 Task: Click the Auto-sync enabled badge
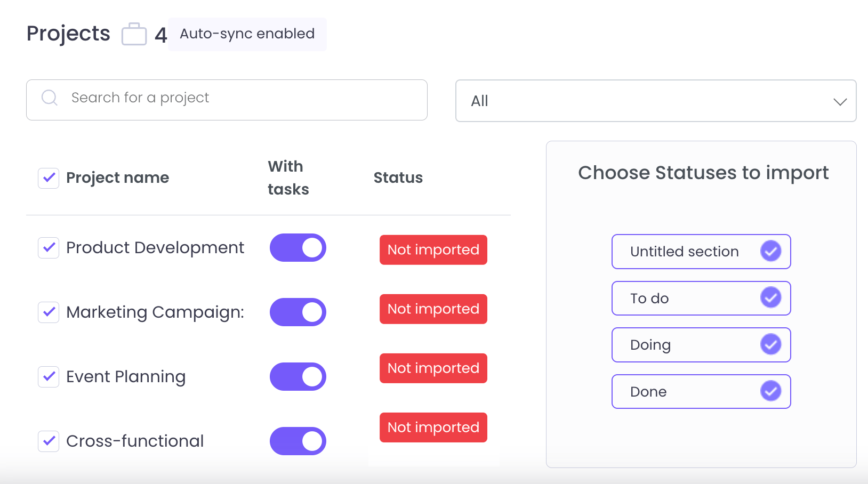[247, 34]
